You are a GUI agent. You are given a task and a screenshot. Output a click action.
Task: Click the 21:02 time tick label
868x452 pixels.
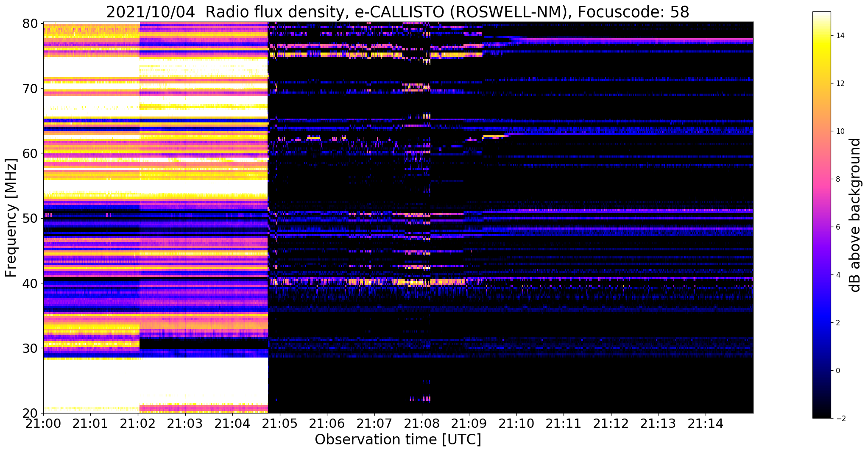click(138, 423)
